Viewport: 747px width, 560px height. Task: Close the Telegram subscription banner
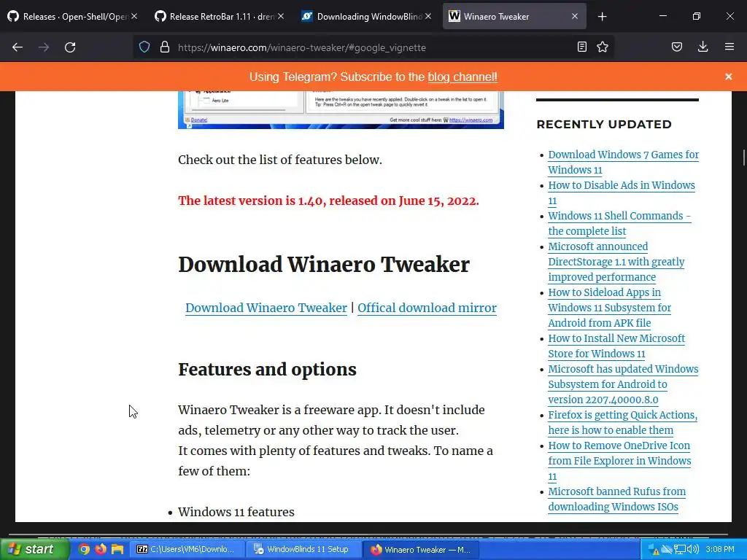pyautogui.click(x=729, y=77)
